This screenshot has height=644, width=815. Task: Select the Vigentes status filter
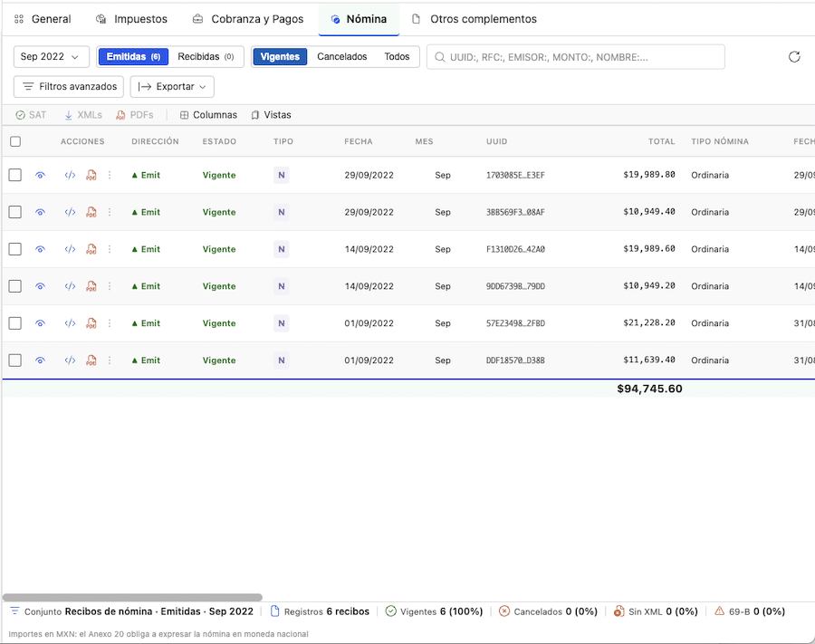[280, 57]
